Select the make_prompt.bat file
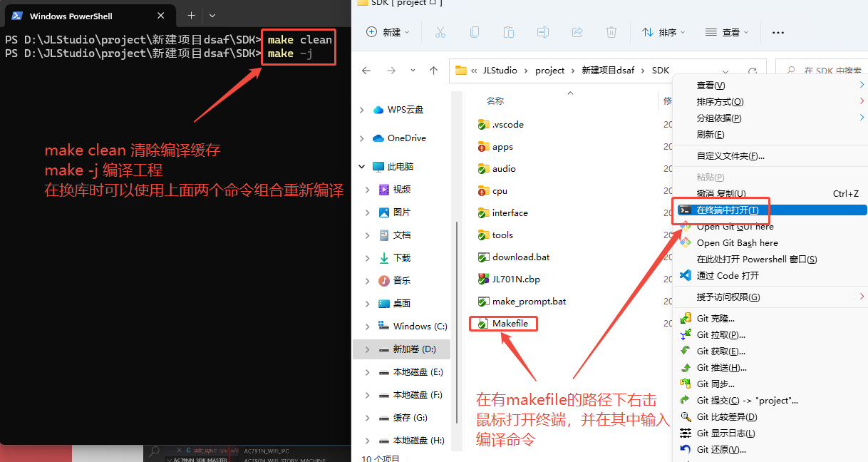This screenshot has height=462, width=868. [x=522, y=301]
